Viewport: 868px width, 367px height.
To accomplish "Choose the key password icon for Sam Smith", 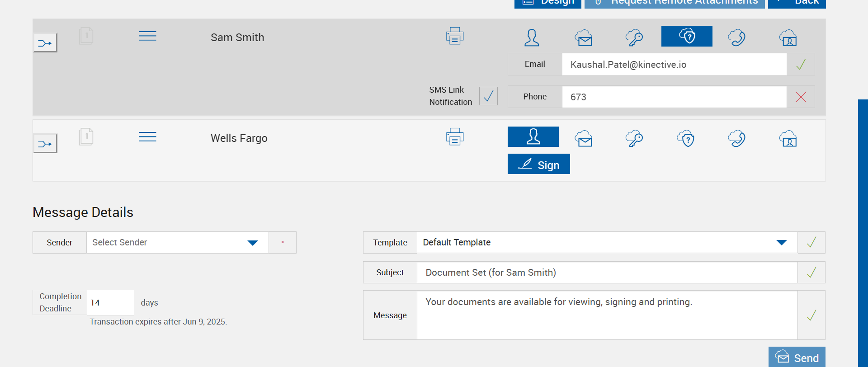I will [634, 38].
